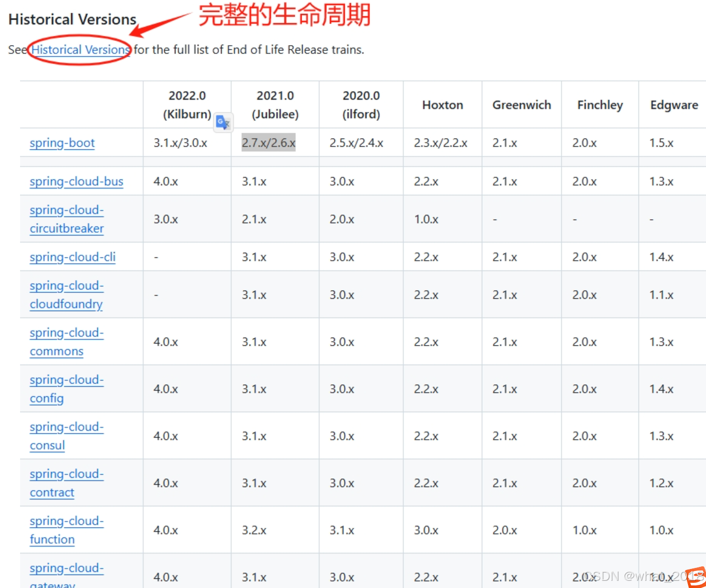This screenshot has height=588, width=706.
Task: Open the spring-cloud-consul link
Action: (x=66, y=436)
